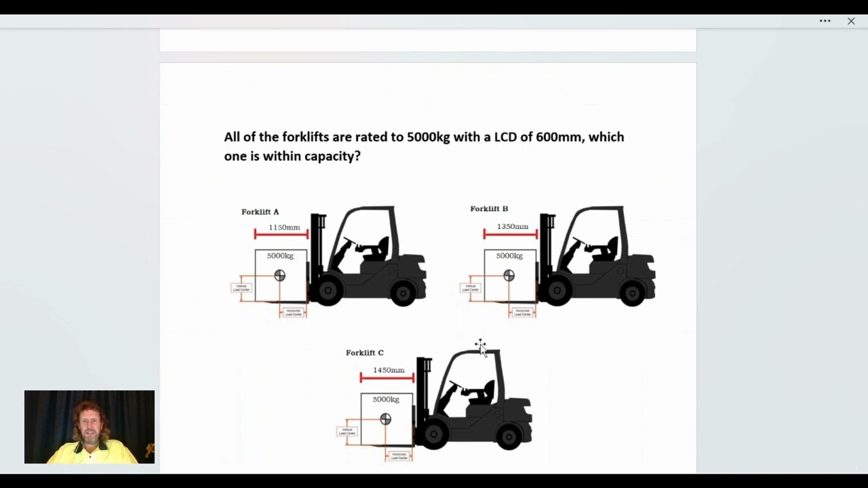Select the Forklift B truck illustration
The image size is (868, 488).
point(597,256)
